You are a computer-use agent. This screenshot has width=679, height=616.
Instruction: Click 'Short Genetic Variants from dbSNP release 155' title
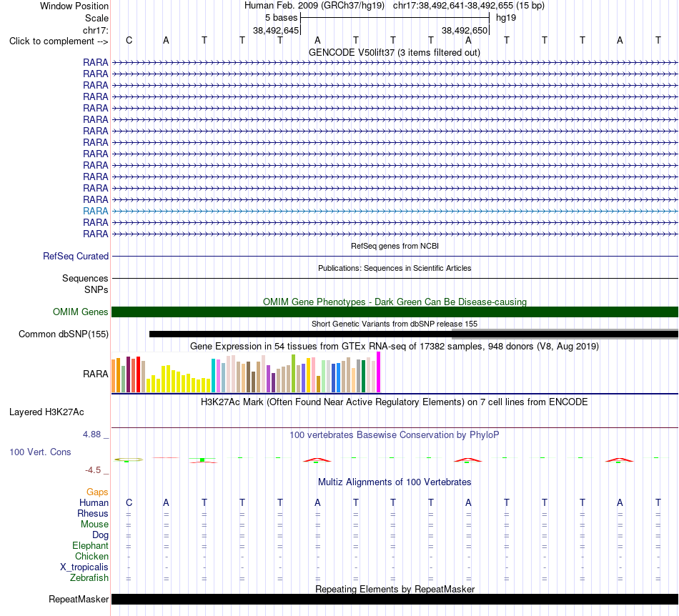(395, 324)
